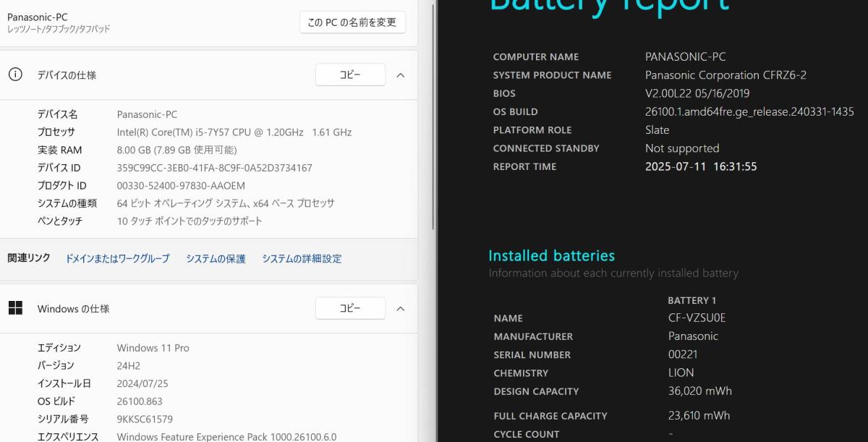Select the device ID value 359C99CC-3EB0-41FA-8C9F-0A52D3734167
The image size is (868, 442).
tap(215, 168)
